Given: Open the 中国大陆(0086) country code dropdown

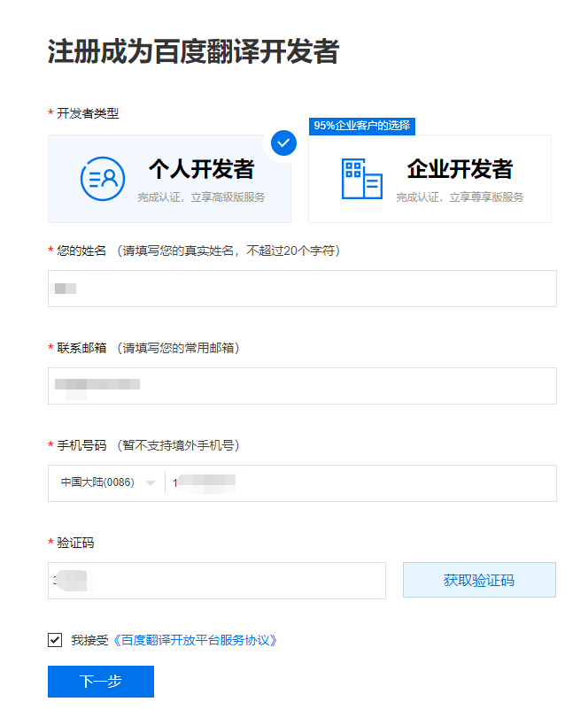Looking at the screenshot, I should [x=107, y=482].
